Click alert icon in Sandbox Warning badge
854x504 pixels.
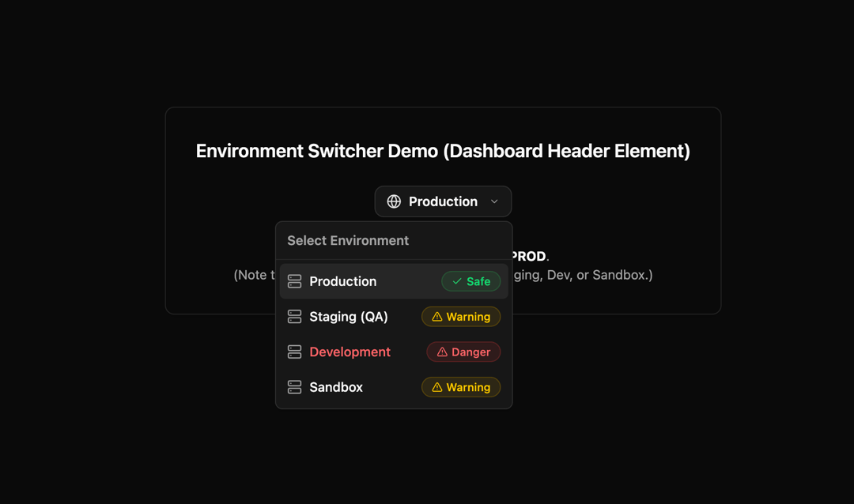pyautogui.click(x=437, y=388)
